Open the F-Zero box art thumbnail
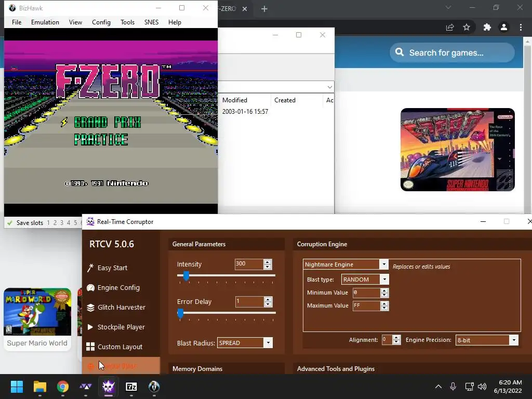Image resolution: width=532 pixels, height=399 pixels. (457, 150)
